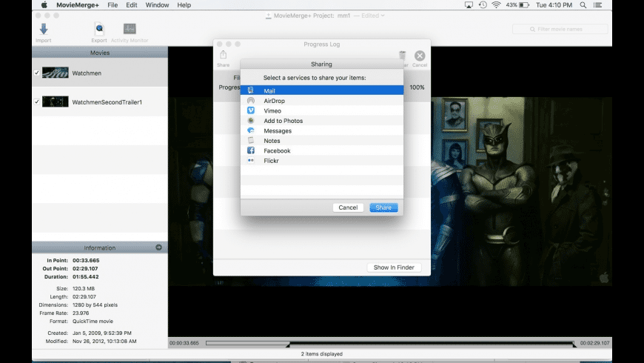Click the Cancel icon in Progress Log
The width and height of the screenshot is (644, 363).
tap(420, 56)
